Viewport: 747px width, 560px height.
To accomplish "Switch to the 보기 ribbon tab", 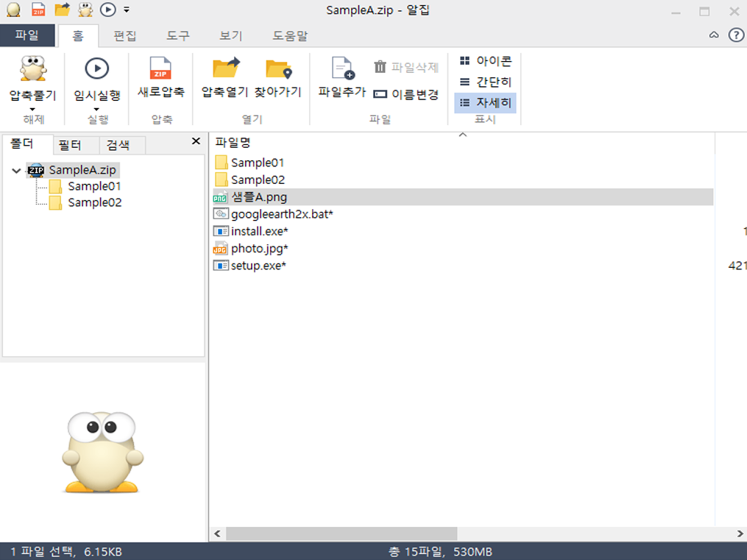I will coord(231,36).
